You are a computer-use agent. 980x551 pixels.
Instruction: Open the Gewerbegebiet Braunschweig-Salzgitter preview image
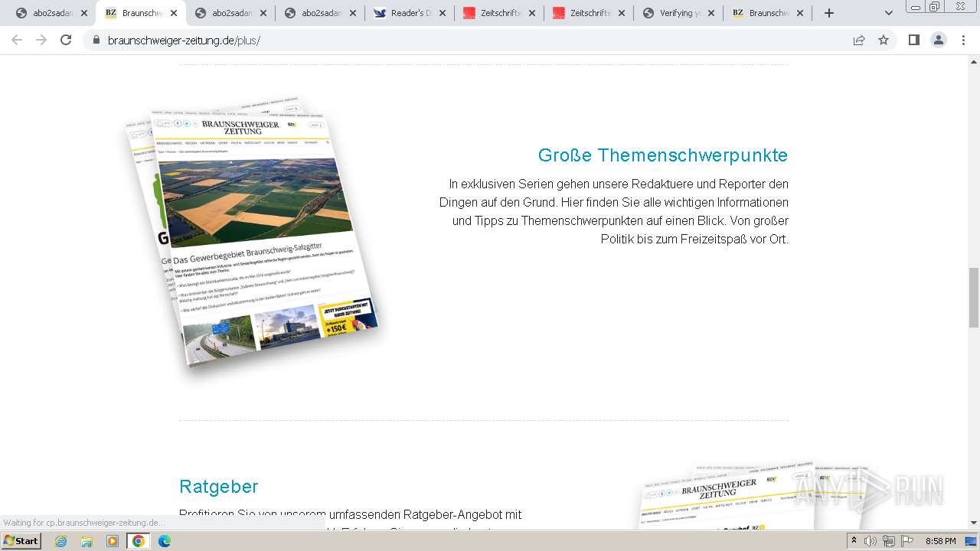pos(253,232)
